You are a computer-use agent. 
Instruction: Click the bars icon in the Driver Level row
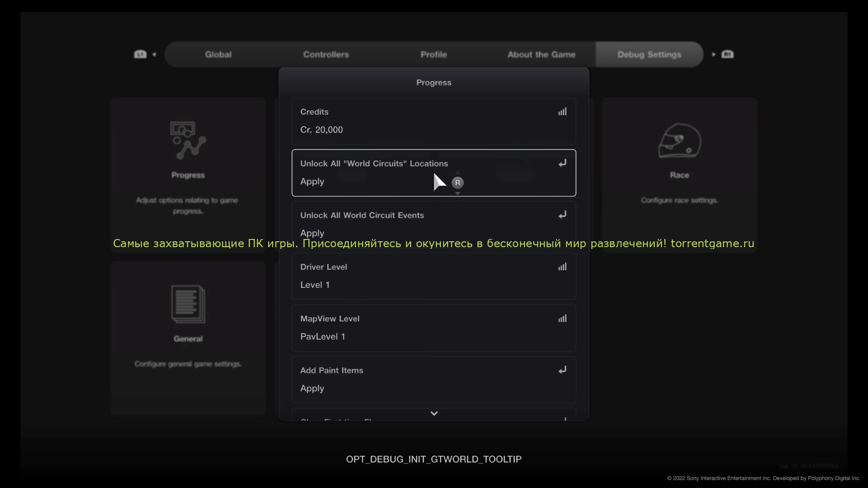tap(562, 267)
